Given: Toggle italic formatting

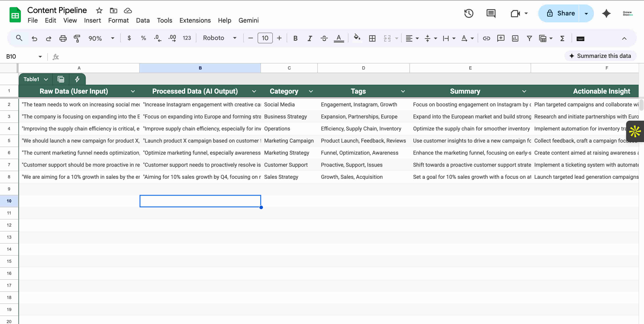Looking at the screenshot, I should 309,38.
